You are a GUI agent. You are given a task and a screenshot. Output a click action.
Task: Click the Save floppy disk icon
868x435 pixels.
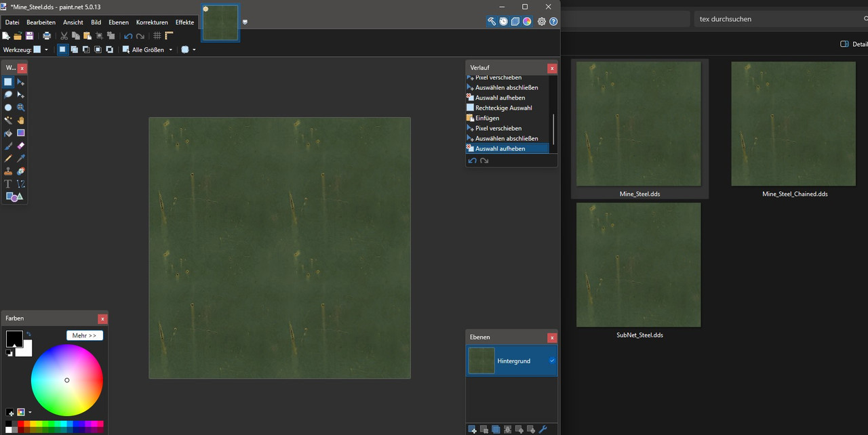(x=29, y=36)
